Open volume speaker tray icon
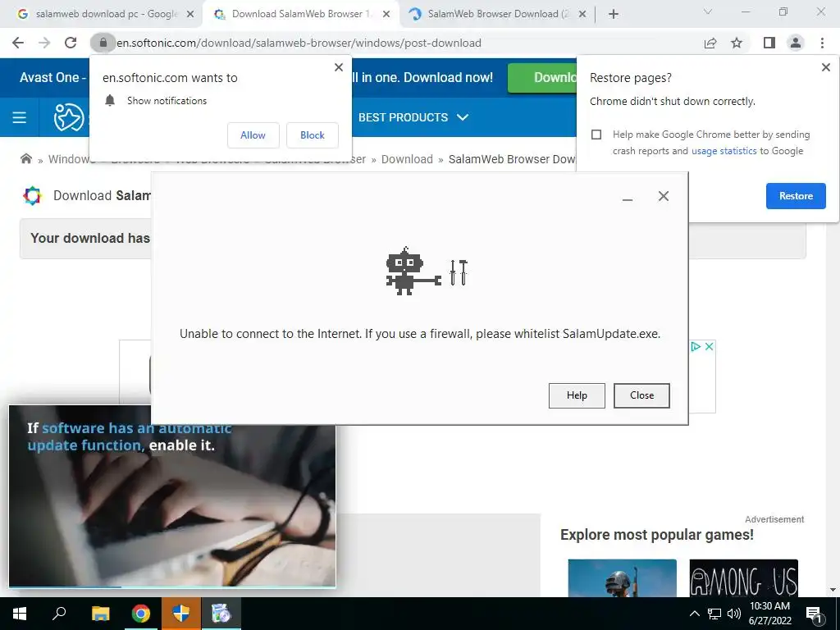Viewport: 840px width, 630px height. (x=734, y=614)
